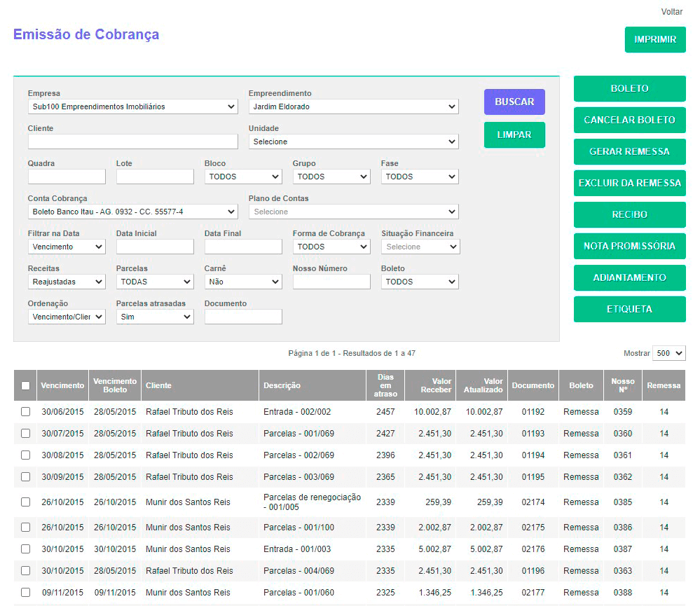The height and width of the screenshot is (606, 700).
Task: Sort by the Vencimento column header
Action: click(x=62, y=385)
